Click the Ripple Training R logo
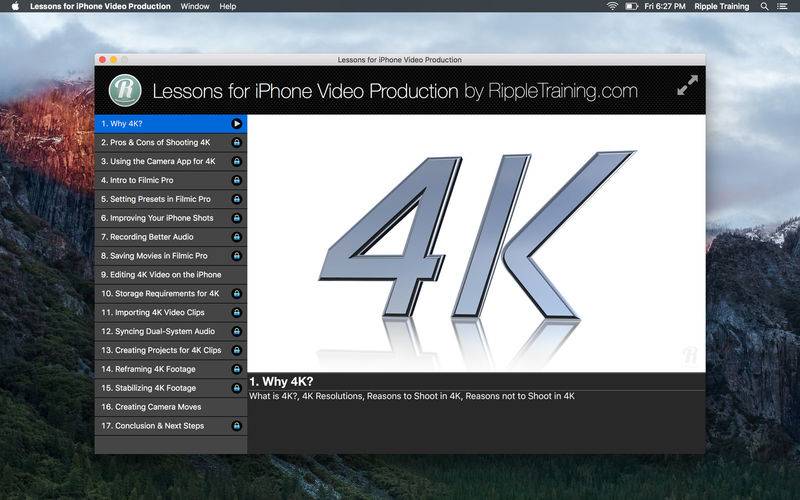This screenshot has height=500, width=800. [125, 90]
